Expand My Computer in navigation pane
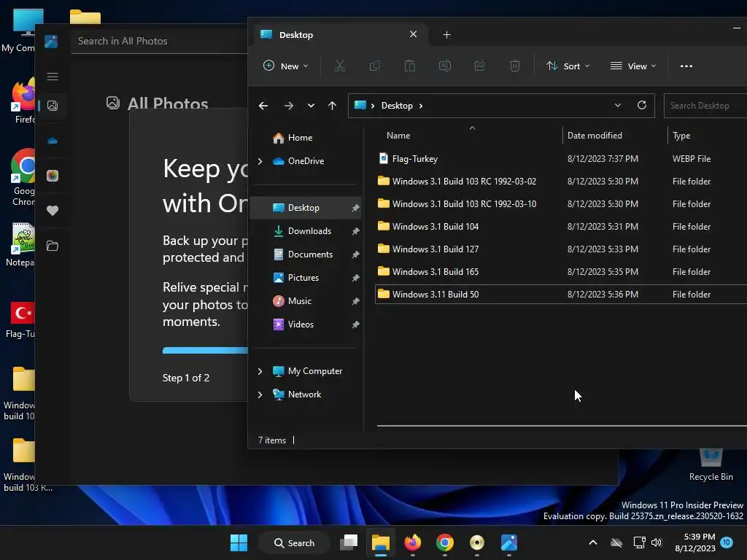The image size is (747, 560). (x=260, y=371)
